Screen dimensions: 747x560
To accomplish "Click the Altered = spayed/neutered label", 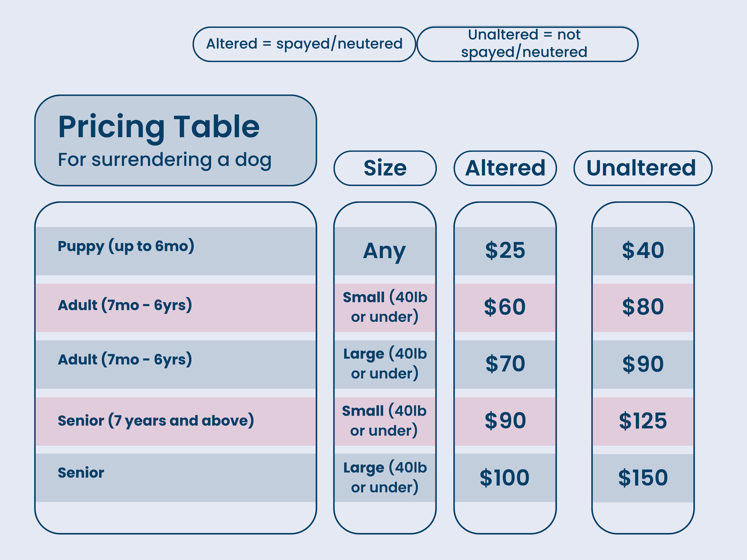I will (304, 44).
